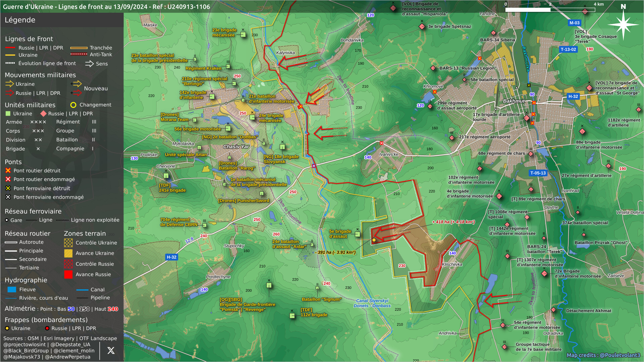Click the 112e brigade green square marker
The height and width of the screenshot is (362, 644).
292,315
